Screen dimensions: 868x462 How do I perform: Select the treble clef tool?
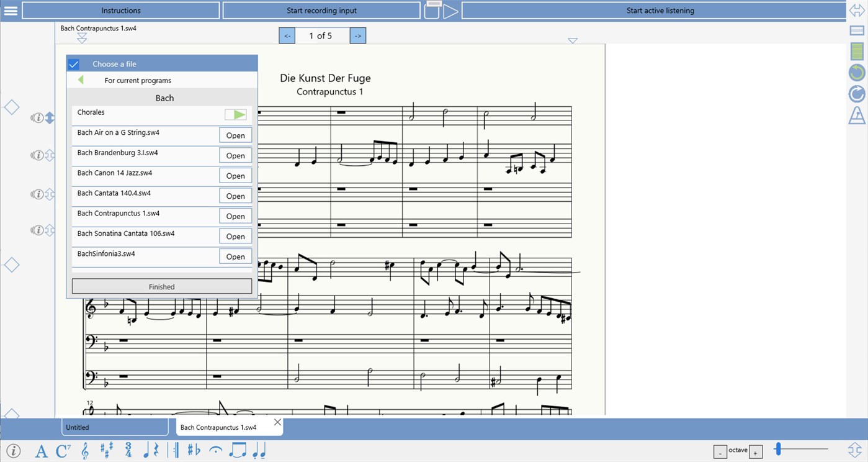85,451
